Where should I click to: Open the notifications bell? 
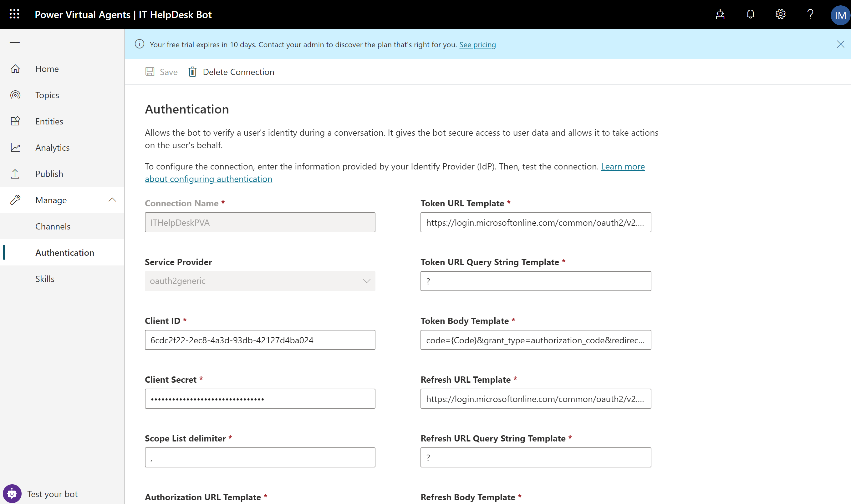coord(750,14)
